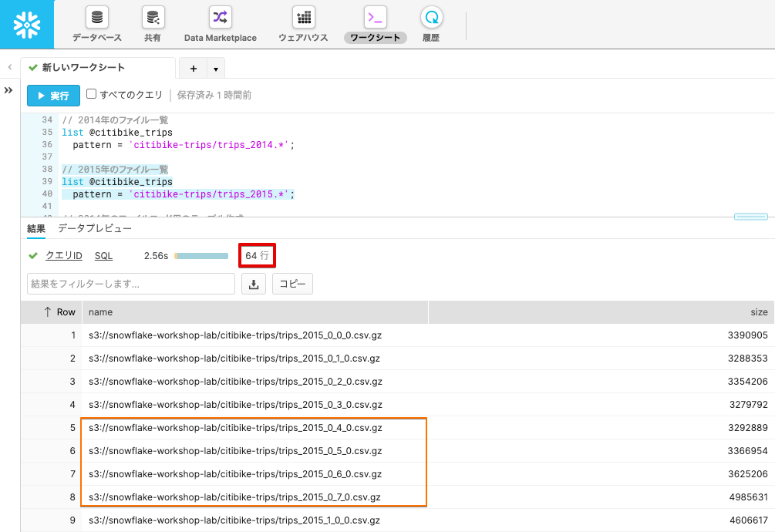Run the query with the 実行 button
The width and height of the screenshot is (775, 532).
52,96
